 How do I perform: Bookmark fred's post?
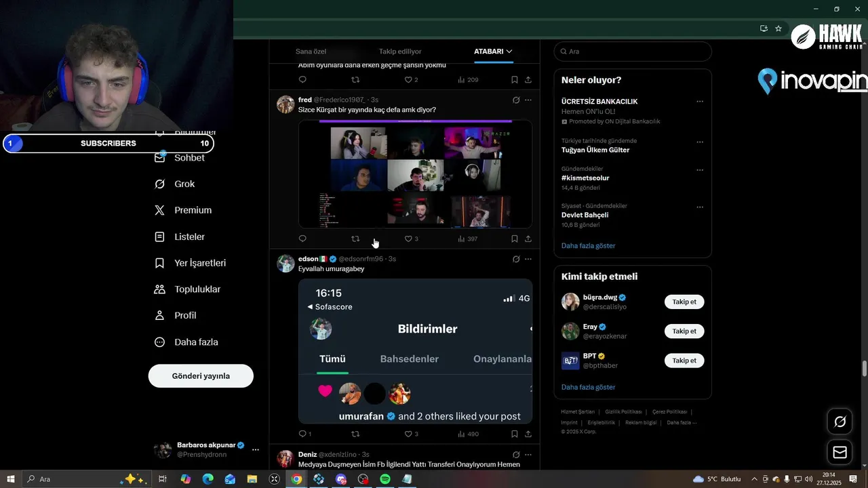coord(515,239)
